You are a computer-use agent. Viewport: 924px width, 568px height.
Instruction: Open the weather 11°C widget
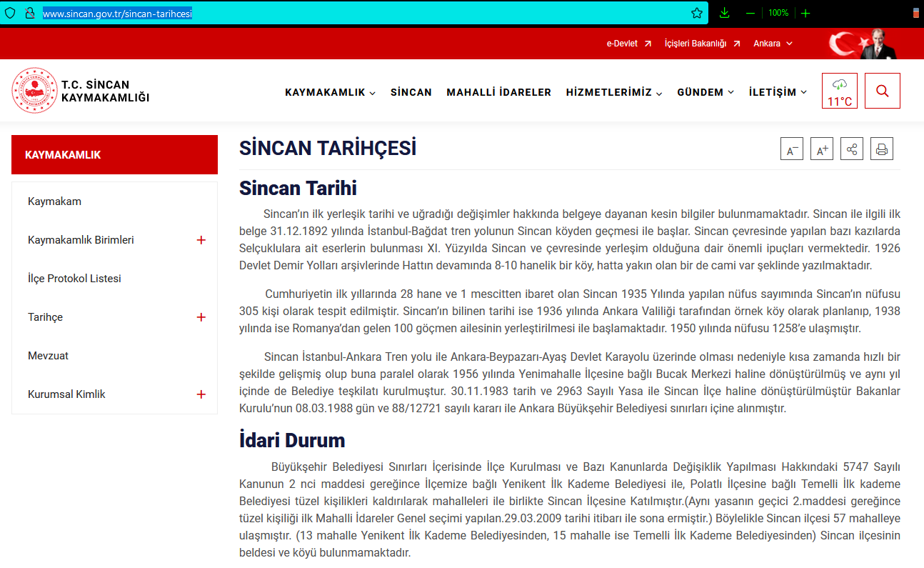(x=840, y=91)
